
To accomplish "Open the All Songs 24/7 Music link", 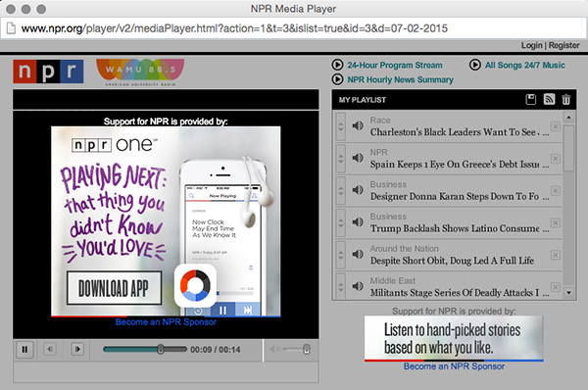I will tap(525, 66).
